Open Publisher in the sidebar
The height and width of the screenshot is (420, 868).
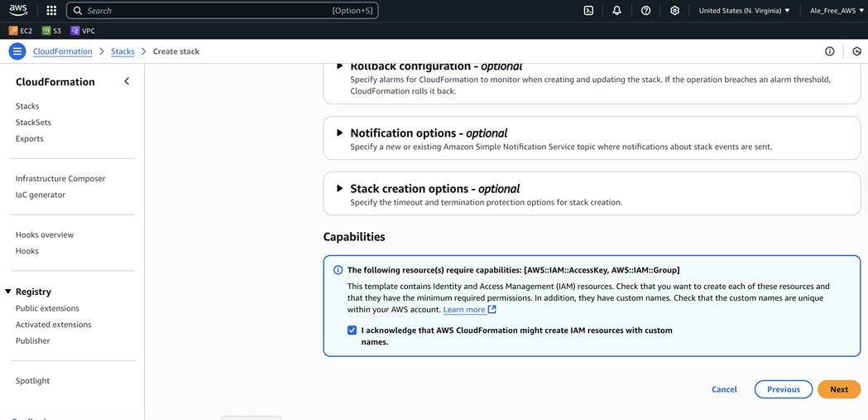click(x=32, y=340)
